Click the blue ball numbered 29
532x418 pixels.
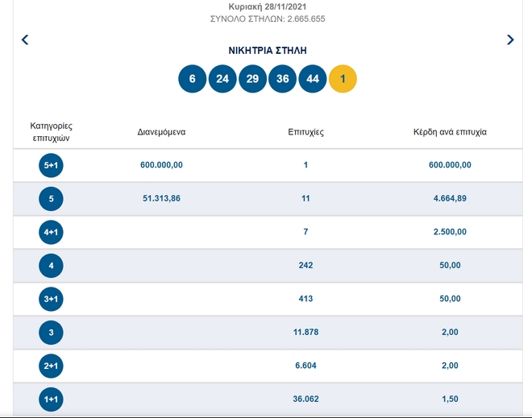click(252, 79)
